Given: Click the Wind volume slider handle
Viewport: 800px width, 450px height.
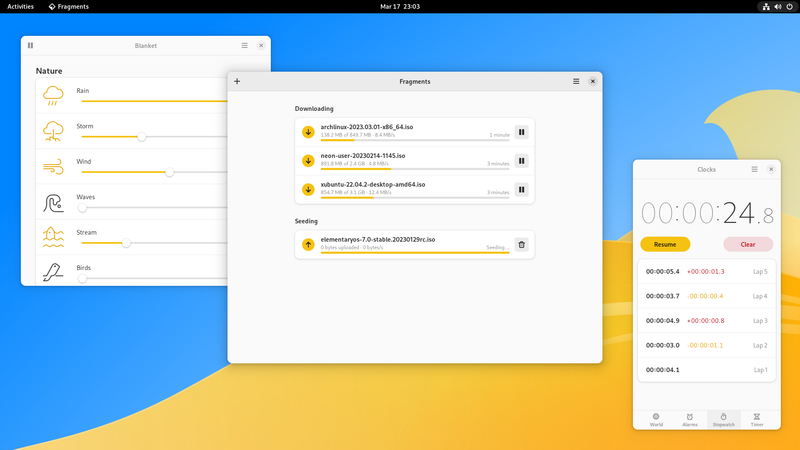Looking at the screenshot, I should 169,172.
